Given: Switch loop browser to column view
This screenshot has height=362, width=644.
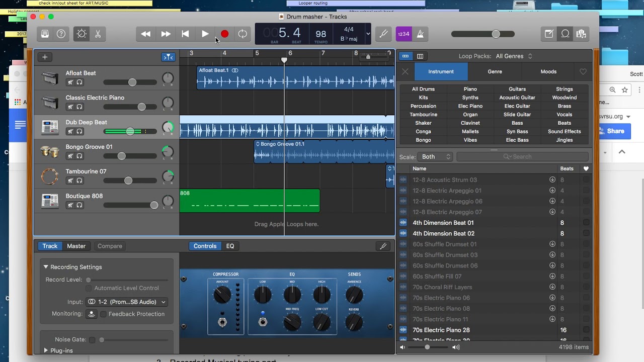Looking at the screenshot, I should point(420,56).
